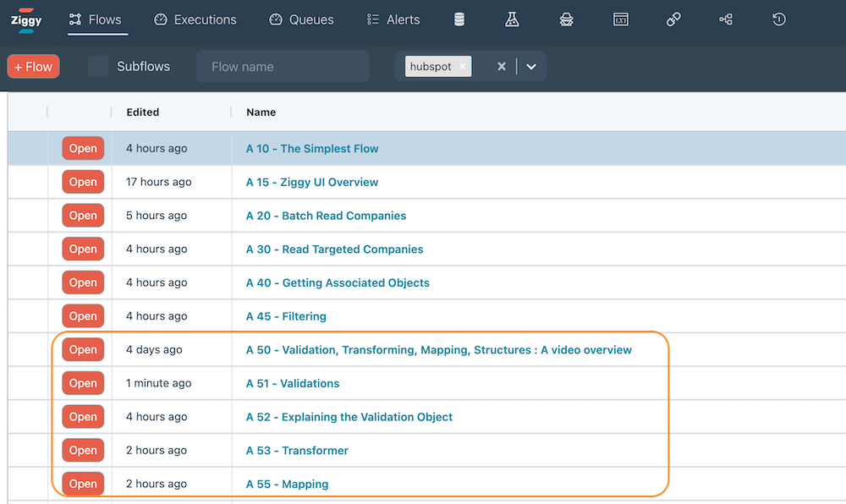Remove the hubspot tag filter
846x504 pixels.
coord(463,67)
